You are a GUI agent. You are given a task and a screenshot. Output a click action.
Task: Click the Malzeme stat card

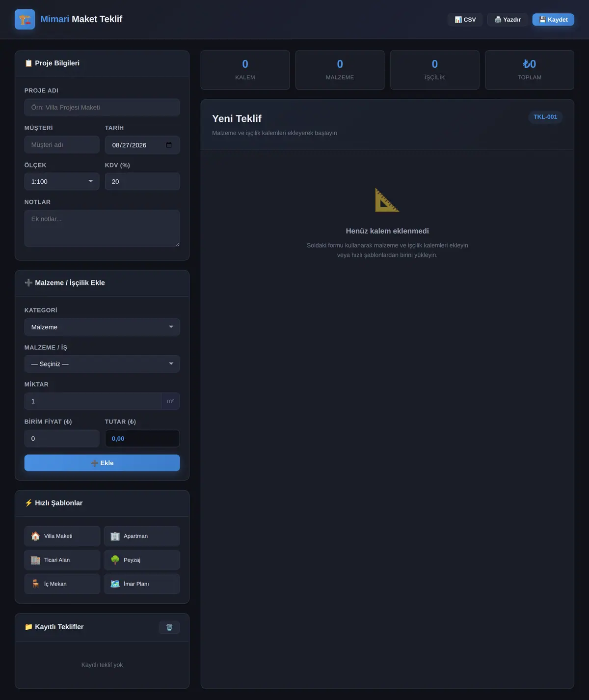coord(340,70)
